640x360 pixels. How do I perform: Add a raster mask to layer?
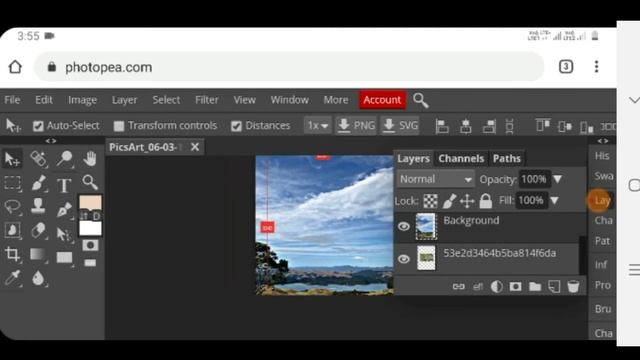(x=516, y=287)
